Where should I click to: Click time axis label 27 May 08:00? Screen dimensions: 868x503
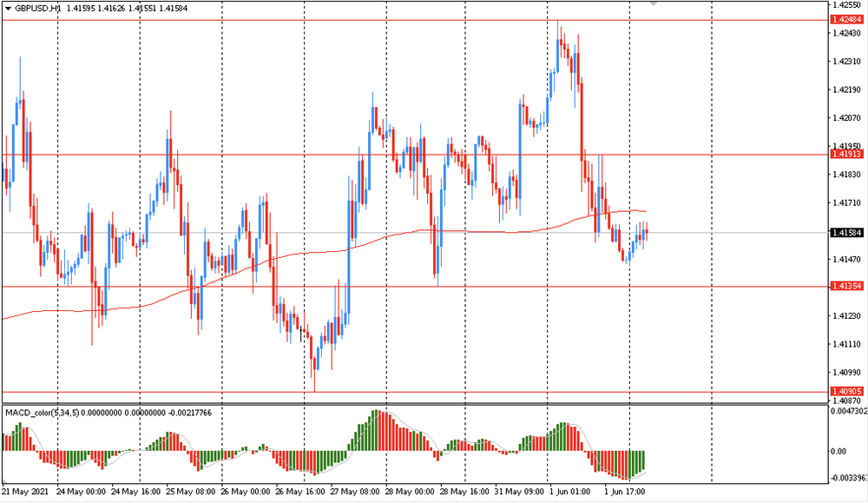pyautogui.click(x=355, y=492)
